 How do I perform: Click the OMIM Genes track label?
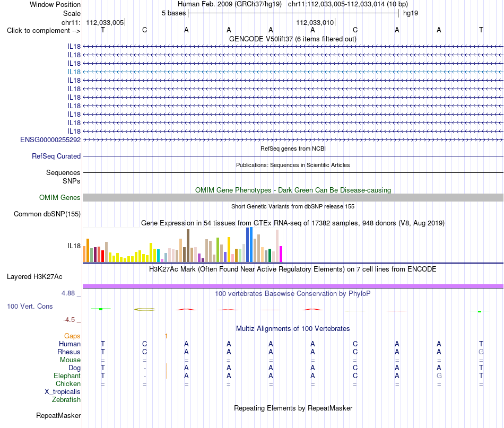tap(60, 198)
